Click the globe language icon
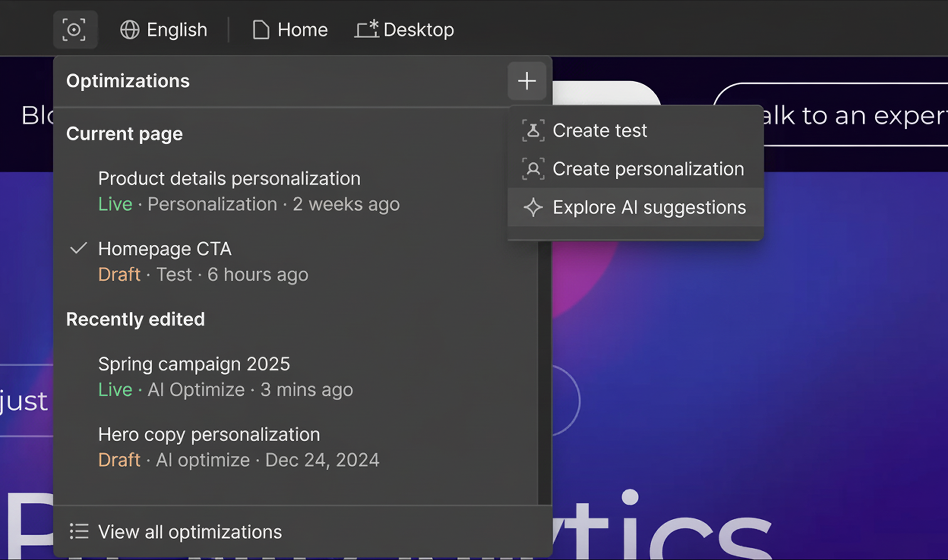Viewport: 948px width, 560px height. 129,30
